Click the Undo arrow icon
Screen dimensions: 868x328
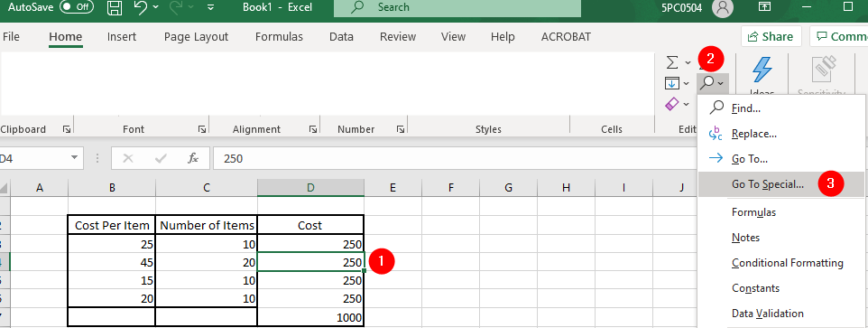click(143, 7)
